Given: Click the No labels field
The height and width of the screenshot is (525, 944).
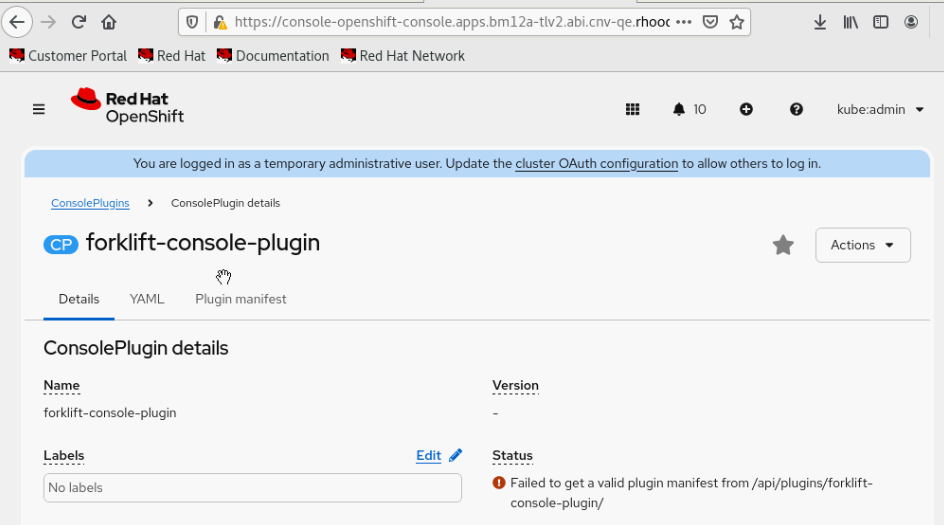Looking at the screenshot, I should (x=252, y=488).
